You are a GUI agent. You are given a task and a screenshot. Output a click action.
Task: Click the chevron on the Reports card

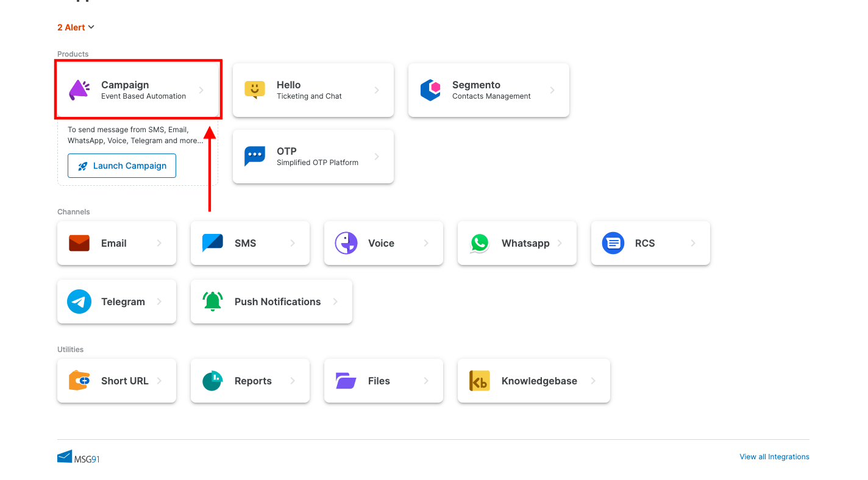(x=293, y=381)
